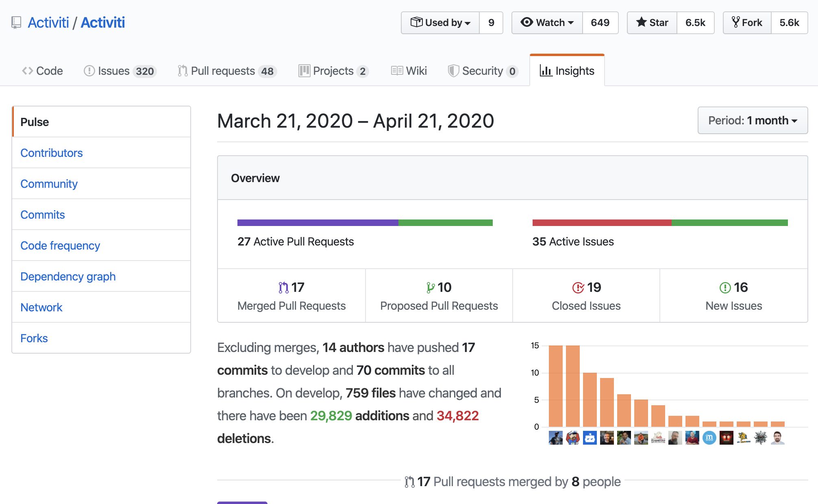Image resolution: width=818 pixels, height=504 pixels.
Task: Expand the Used by dropdown
Action: click(x=440, y=23)
